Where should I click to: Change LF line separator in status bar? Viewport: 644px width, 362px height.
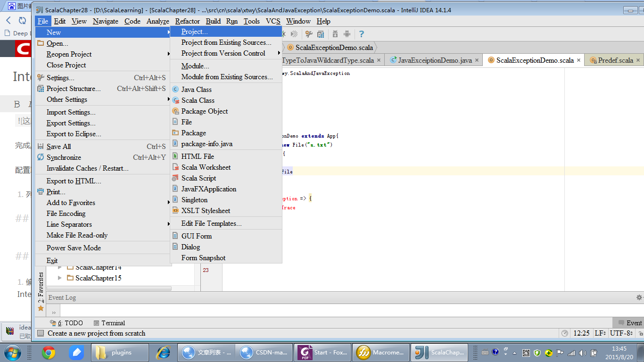tap(600, 333)
